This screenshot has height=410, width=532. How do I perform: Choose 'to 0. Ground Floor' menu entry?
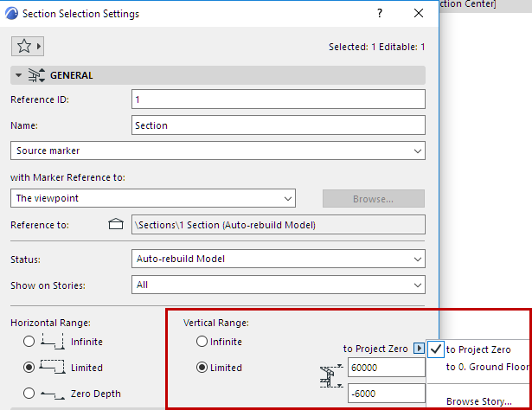point(486,367)
